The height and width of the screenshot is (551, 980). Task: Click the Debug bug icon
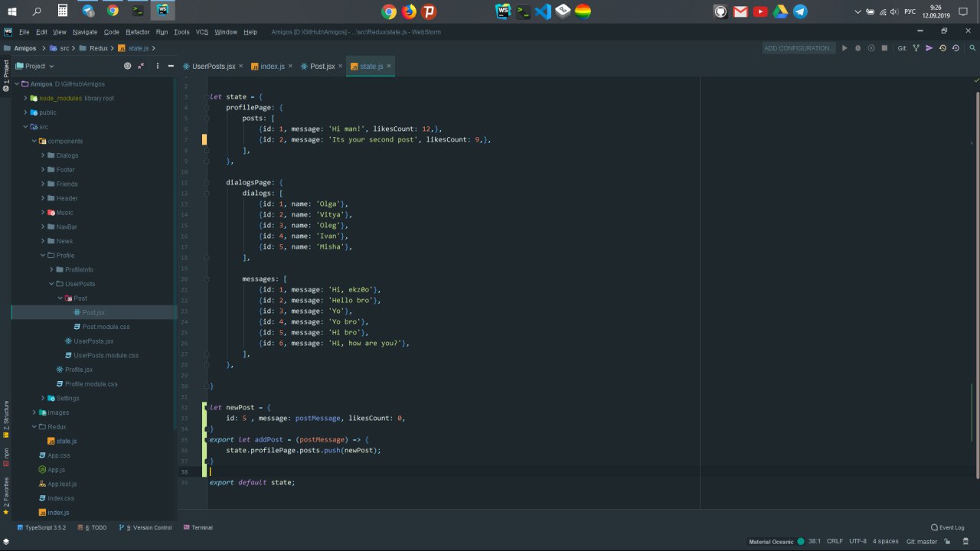857,48
